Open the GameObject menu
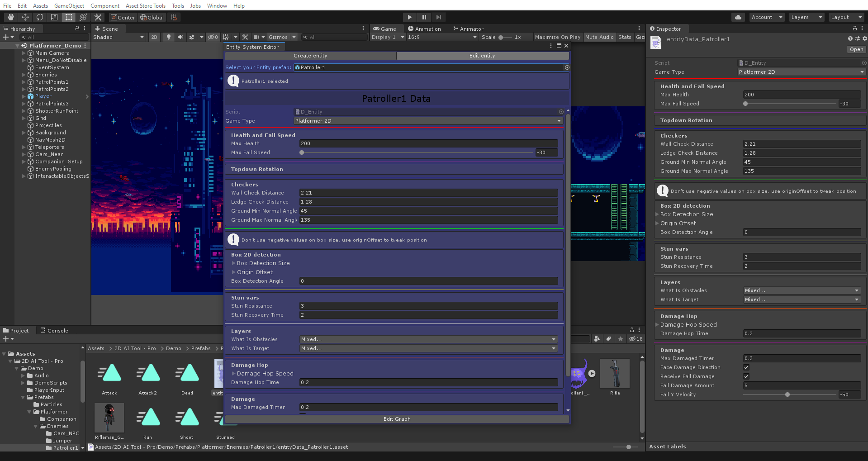 pyautogui.click(x=69, y=6)
